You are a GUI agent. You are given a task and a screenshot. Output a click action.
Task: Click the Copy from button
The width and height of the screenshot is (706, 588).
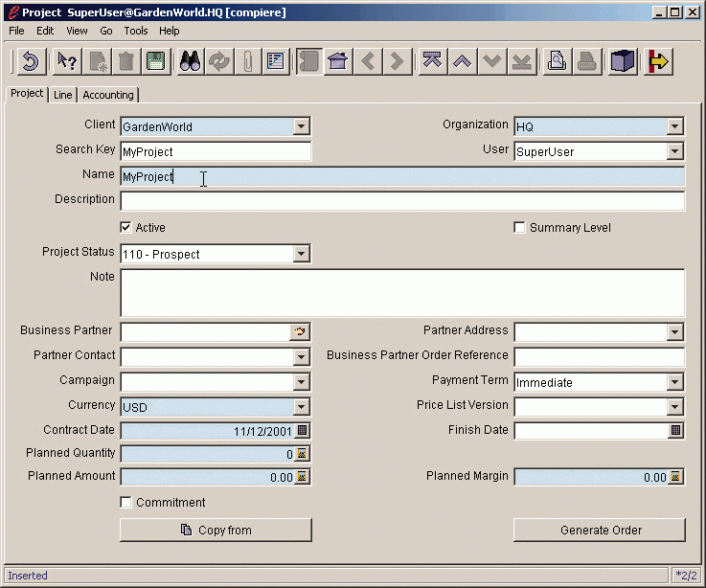pyautogui.click(x=216, y=531)
